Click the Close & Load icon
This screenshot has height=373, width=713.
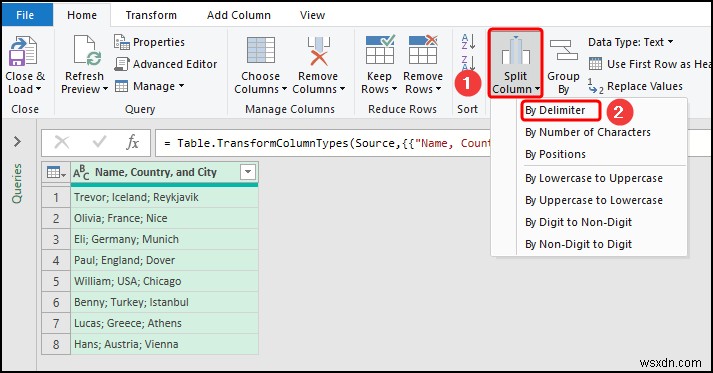(x=23, y=51)
